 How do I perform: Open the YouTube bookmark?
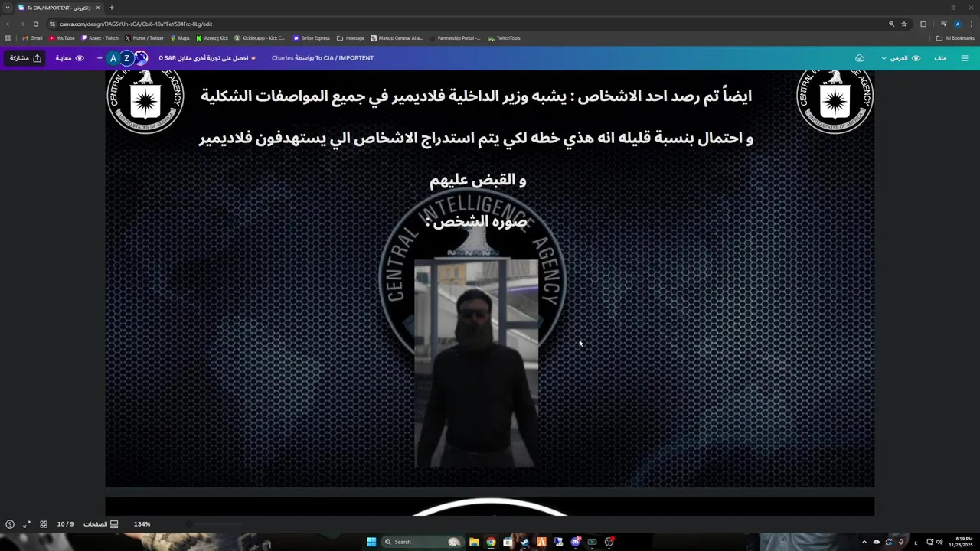62,38
